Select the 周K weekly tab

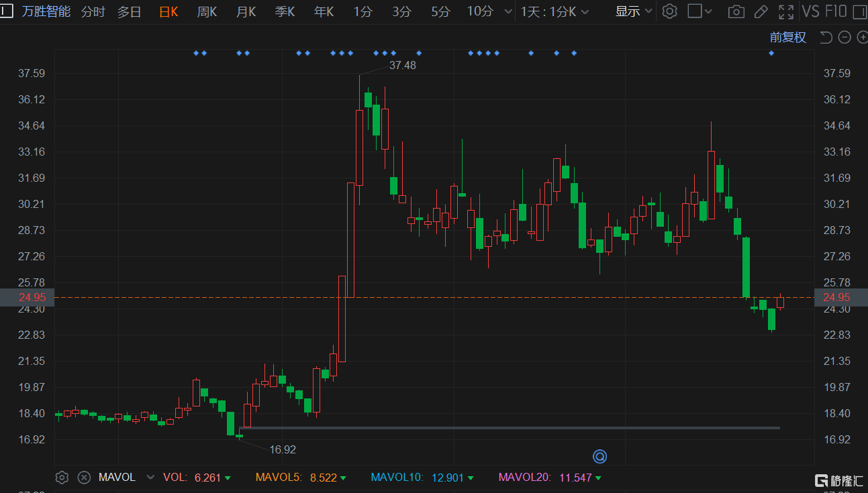pyautogui.click(x=207, y=11)
